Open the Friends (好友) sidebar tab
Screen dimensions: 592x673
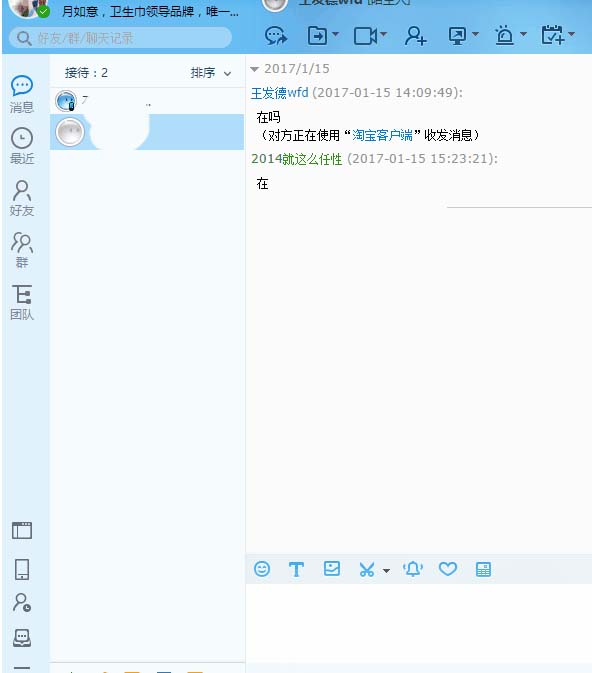pyautogui.click(x=21, y=198)
